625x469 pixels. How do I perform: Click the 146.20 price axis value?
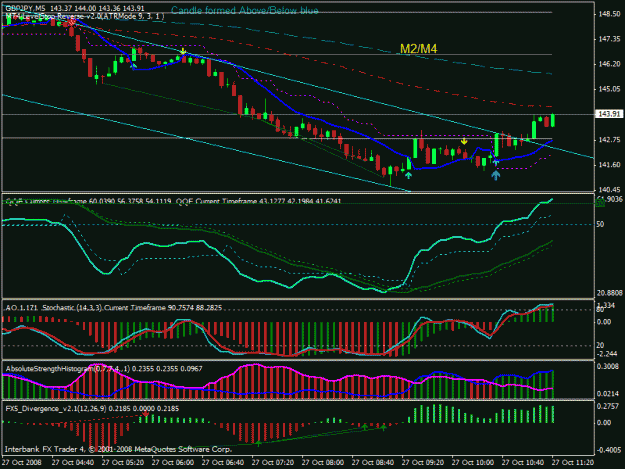click(x=609, y=64)
